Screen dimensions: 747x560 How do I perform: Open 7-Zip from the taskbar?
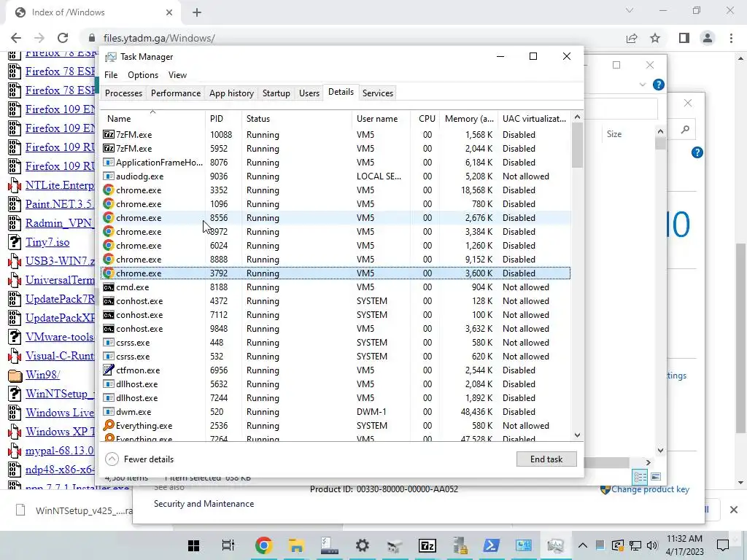pos(427,545)
